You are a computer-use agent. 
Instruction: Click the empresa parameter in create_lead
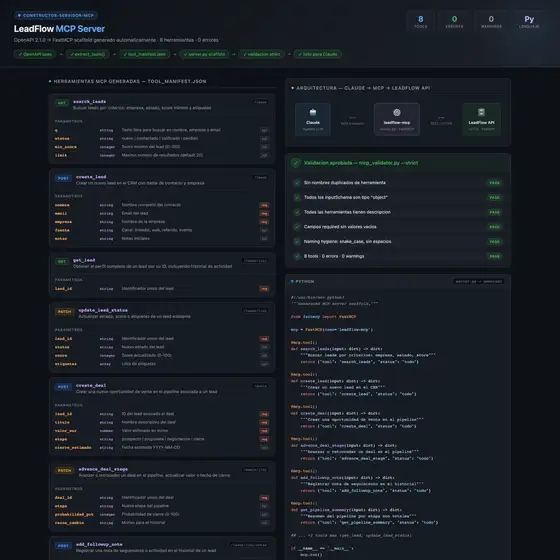coord(63,222)
